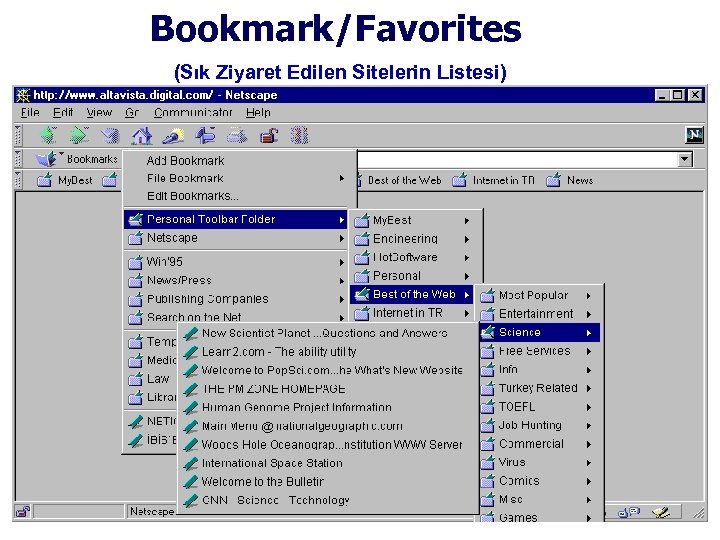Click MyBest personal toolbar folder icon
This screenshot has height=540, width=720.
[44, 180]
